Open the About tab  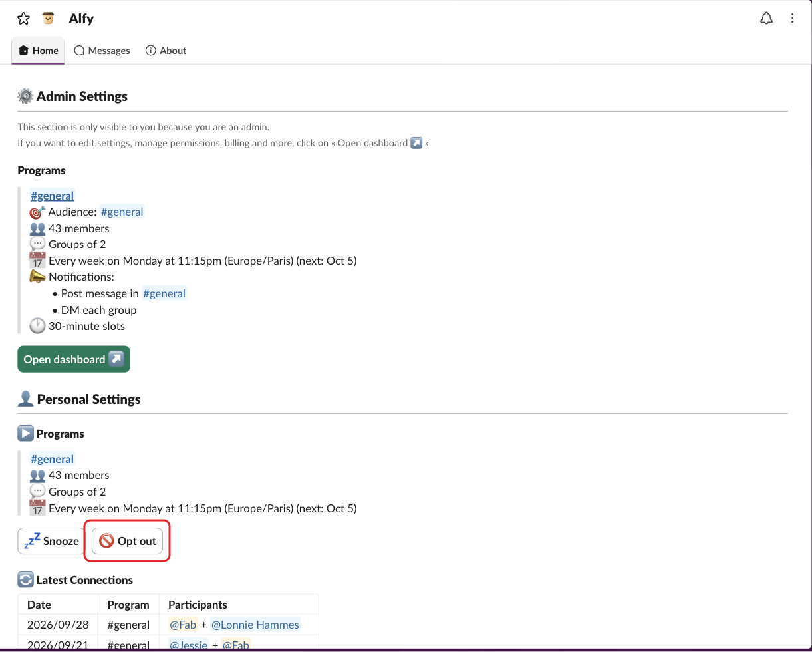[x=166, y=51]
